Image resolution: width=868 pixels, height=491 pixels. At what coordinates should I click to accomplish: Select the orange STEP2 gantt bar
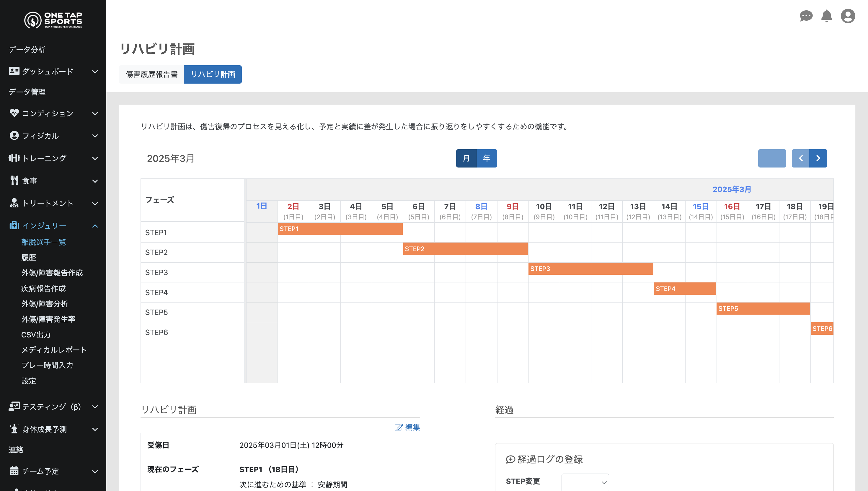coord(465,248)
